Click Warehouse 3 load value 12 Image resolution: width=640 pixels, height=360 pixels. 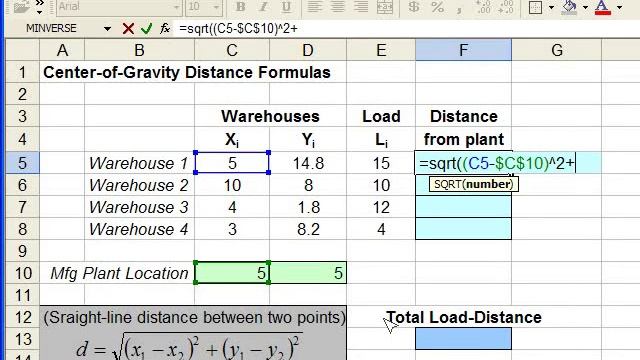click(x=381, y=207)
